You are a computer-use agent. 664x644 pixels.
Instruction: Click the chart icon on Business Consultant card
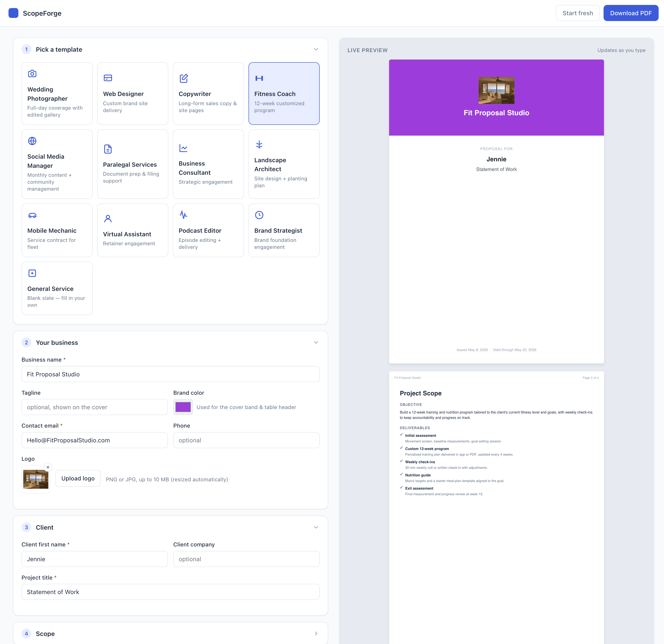coord(184,148)
